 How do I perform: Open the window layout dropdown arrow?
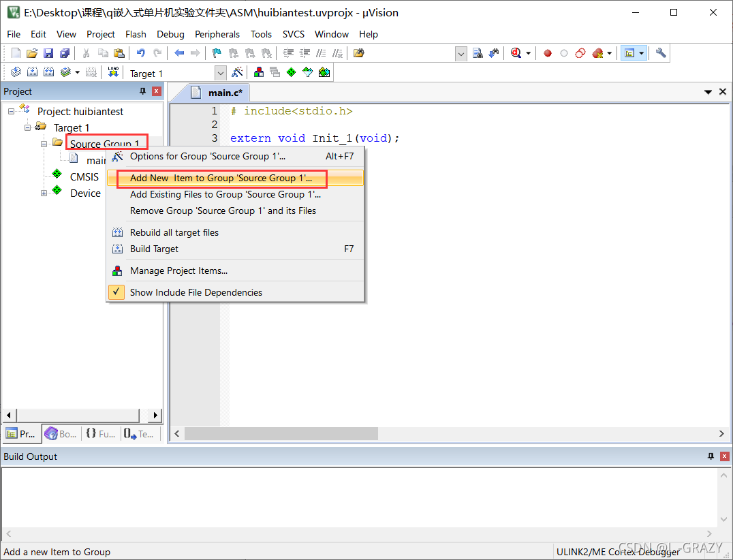click(642, 53)
